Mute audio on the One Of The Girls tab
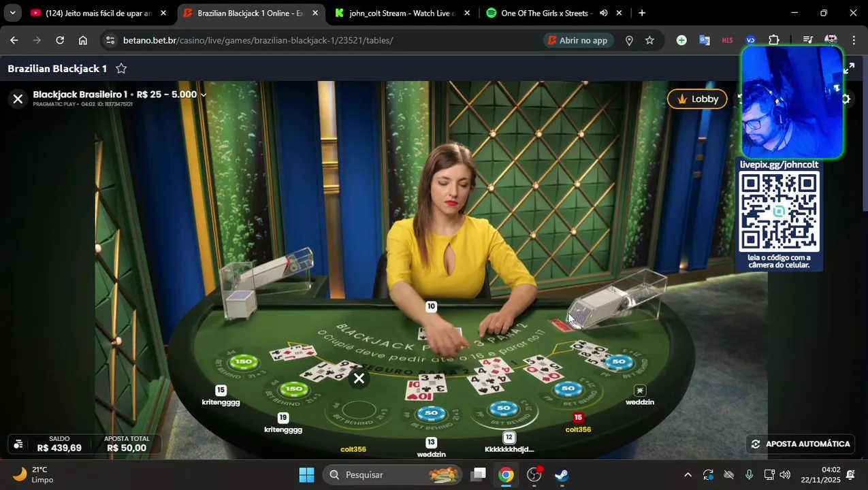The width and height of the screenshot is (868, 490). pyautogui.click(x=603, y=13)
